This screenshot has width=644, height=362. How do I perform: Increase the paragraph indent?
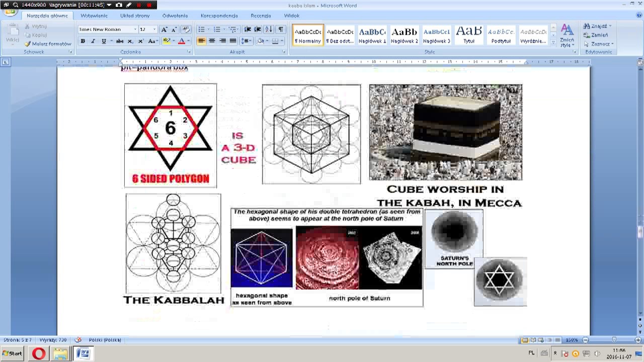(258, 29)
